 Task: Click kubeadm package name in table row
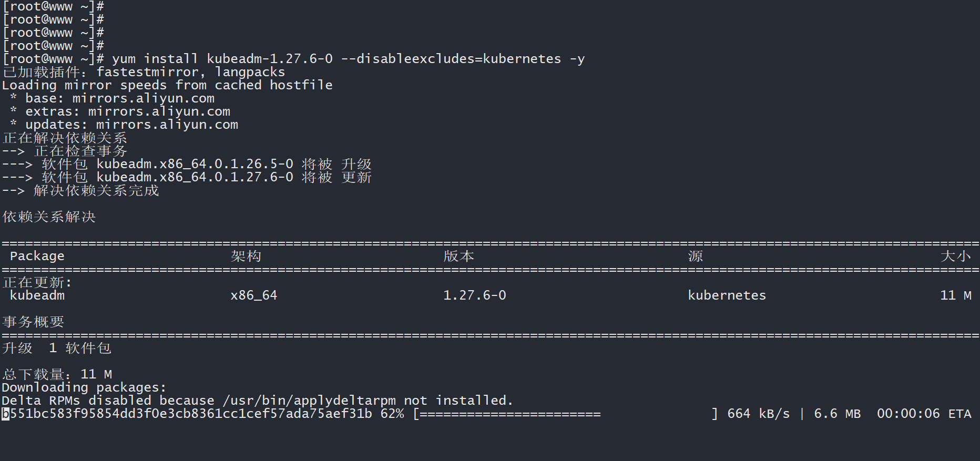pyautogui.click(x=37, y=295)
